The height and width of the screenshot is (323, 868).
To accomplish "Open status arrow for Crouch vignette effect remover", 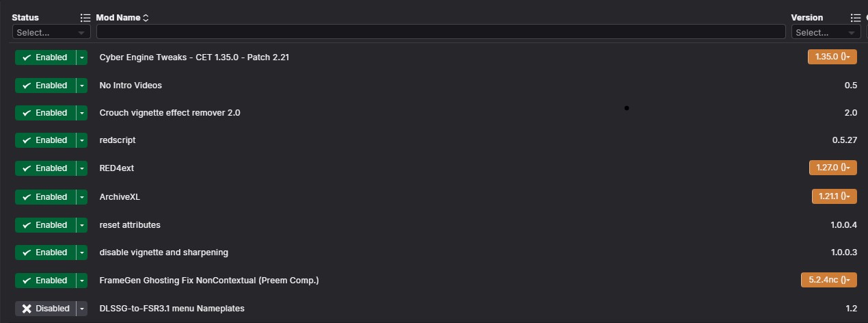I will (82, 113).
